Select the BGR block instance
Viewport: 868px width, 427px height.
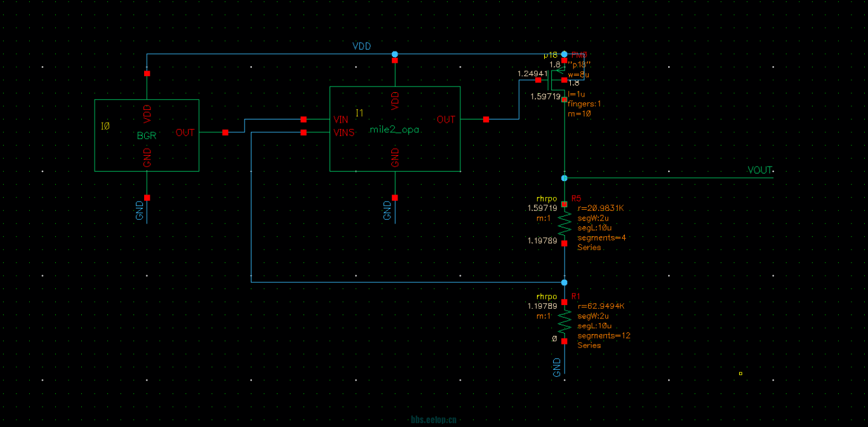click(147, 135)
